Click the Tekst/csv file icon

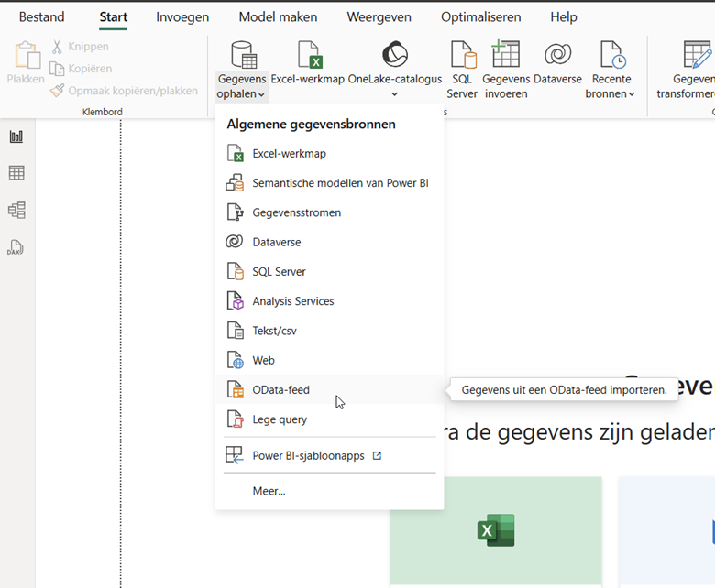click(236, 331)
